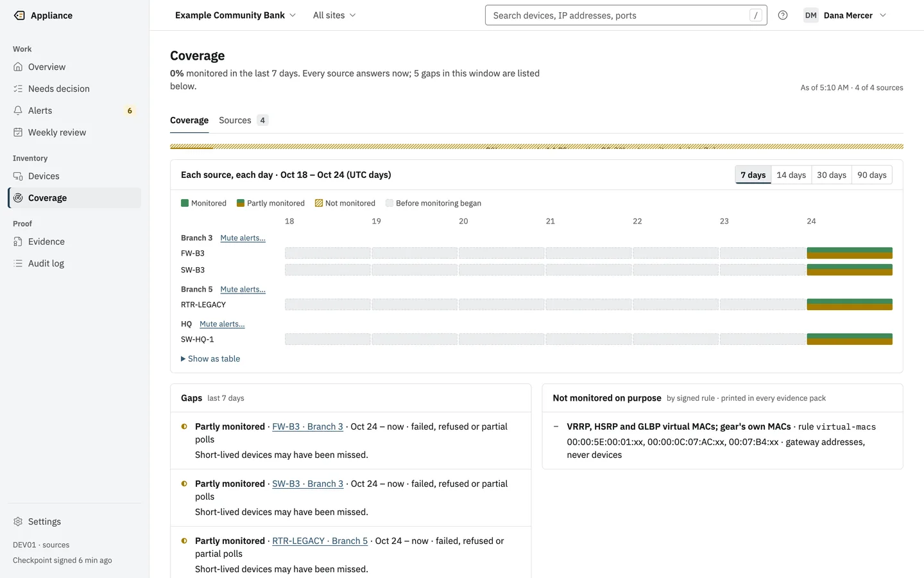This screenshot has height=578, width=924.
Task: Select the 30 days range
Action: pos(832,175)
